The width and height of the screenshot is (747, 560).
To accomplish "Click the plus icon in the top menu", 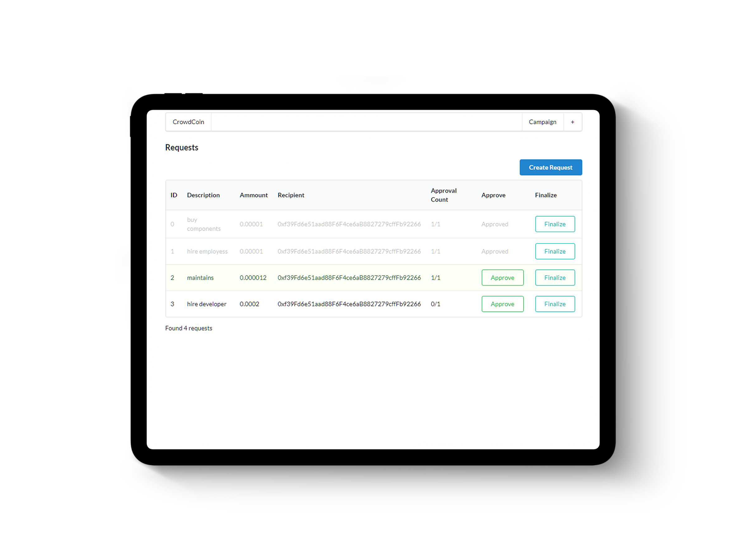I will (x=572, y=122).
